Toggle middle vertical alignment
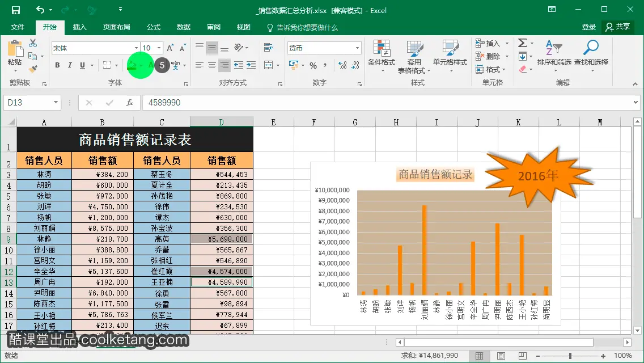This screenshot has height=363, width=644. point(212,48)
